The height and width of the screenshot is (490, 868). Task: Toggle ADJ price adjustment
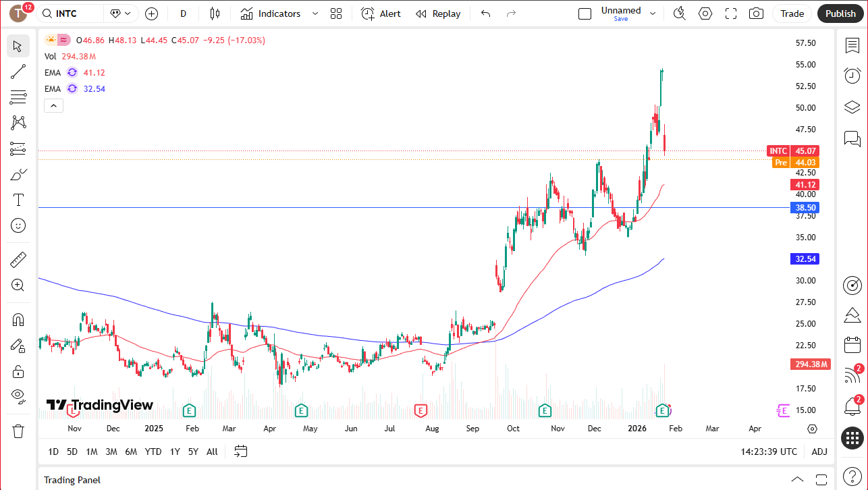click(x=819, y=452)
